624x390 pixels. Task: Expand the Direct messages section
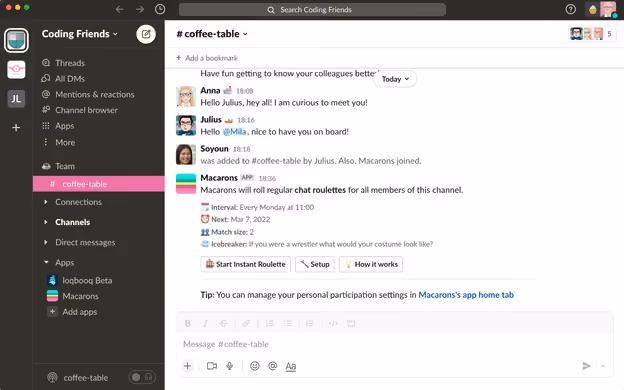(46, 242)
